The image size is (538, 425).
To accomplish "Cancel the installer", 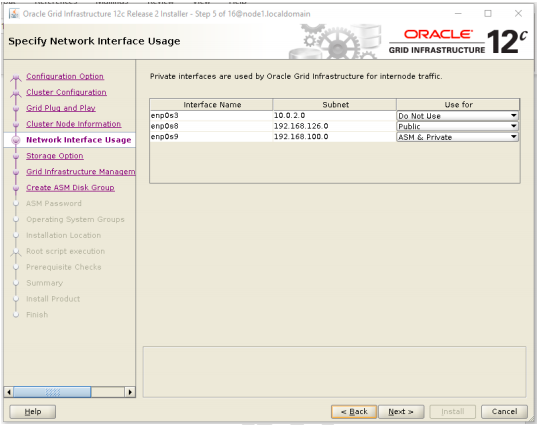I will coord(504,412).
